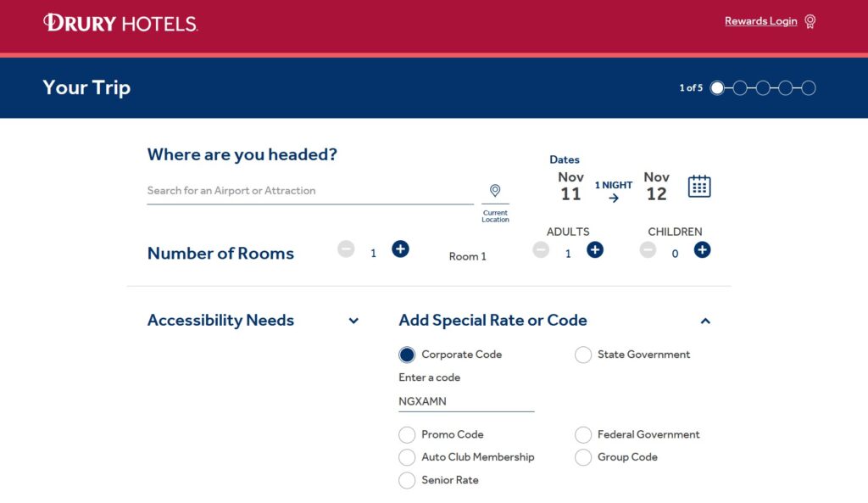Expand the Accessibility Needs section
Screen dimensions: 868x503
(353, 321)
